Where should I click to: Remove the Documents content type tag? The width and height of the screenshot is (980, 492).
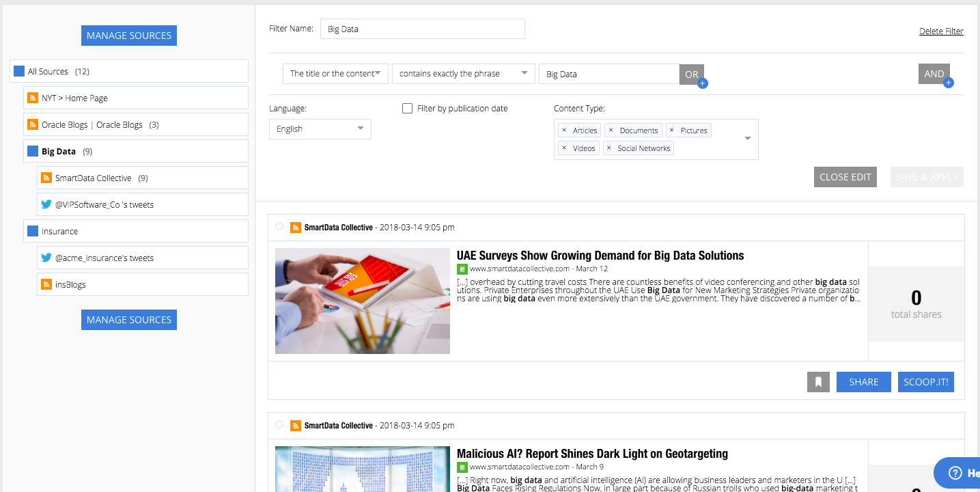coord(611,130)
